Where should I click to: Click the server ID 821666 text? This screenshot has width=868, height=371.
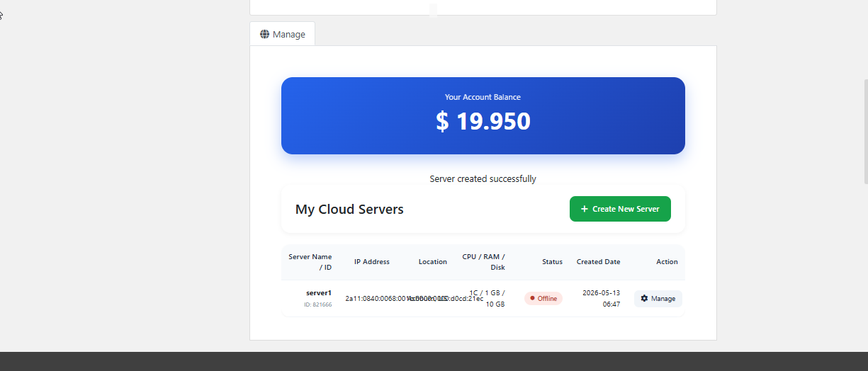pyautogui.click(x=318, y=304)
